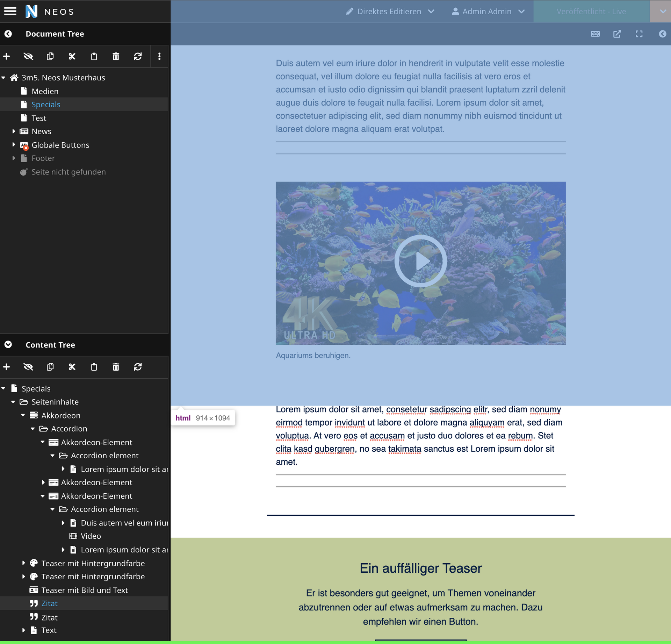Expand first Teaser mit Hintergrundfarbe node
The width and height of the screenshot is (671, 644).
coord(23,563)
